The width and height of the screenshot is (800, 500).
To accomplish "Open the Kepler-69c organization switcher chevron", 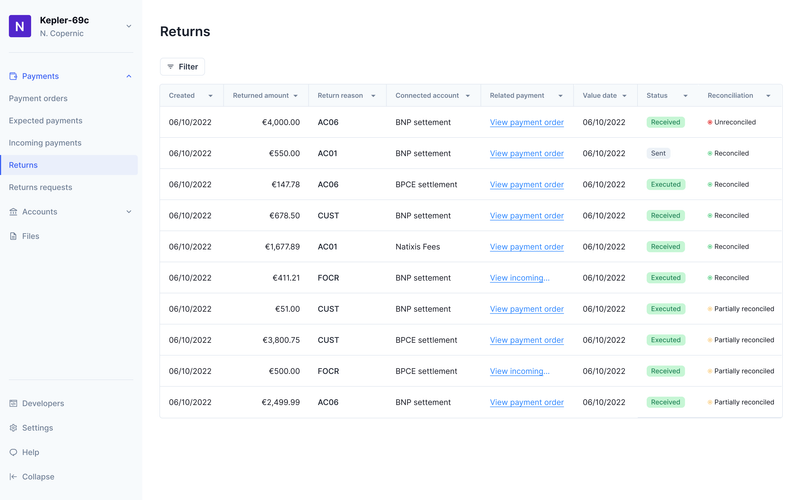I will pyautogui.click(x=129, y=26).
